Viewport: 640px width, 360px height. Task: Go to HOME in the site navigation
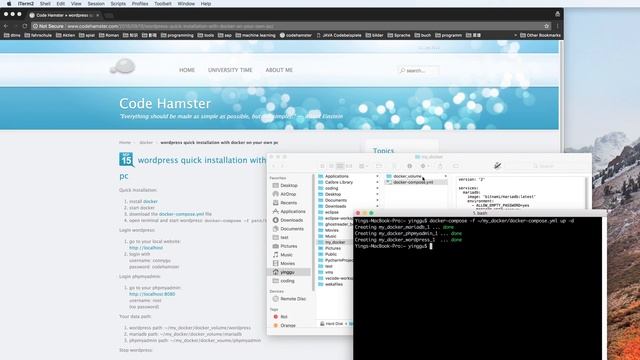(187, 70)
